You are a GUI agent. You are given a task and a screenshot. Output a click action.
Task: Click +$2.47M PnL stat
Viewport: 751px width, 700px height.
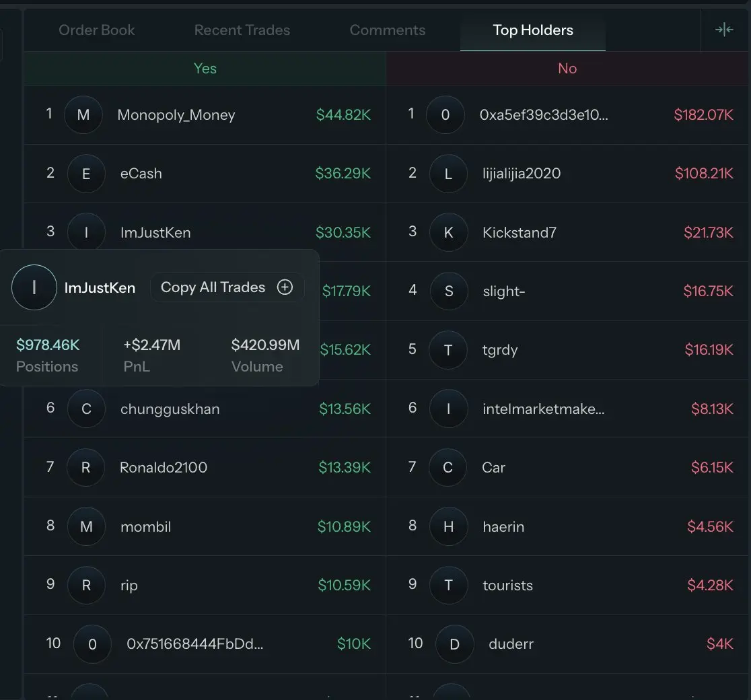[x=152, y=345]
